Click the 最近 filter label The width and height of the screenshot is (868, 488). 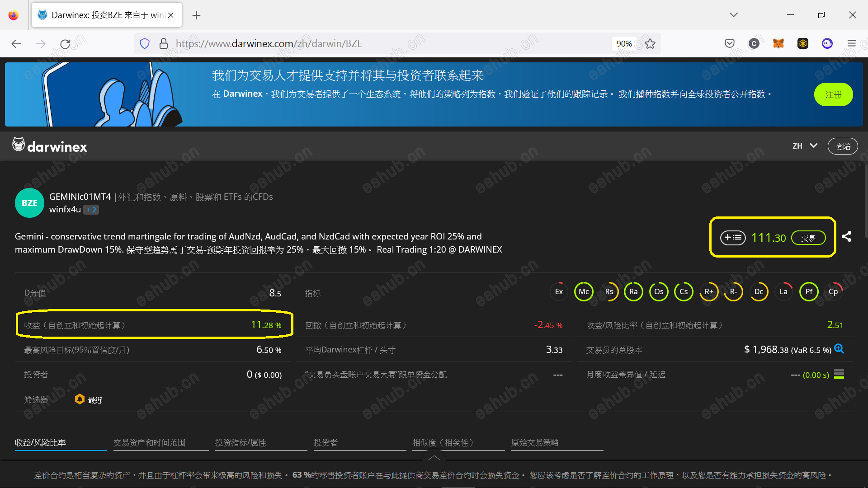point(95,400)
